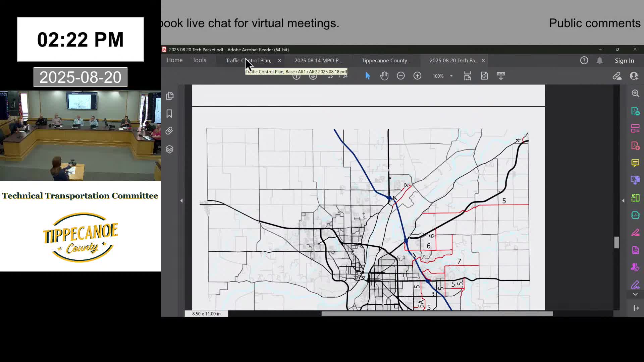Click the Sign In button
The height and width of the screenshot is (362, 644).
coord(624,61)
